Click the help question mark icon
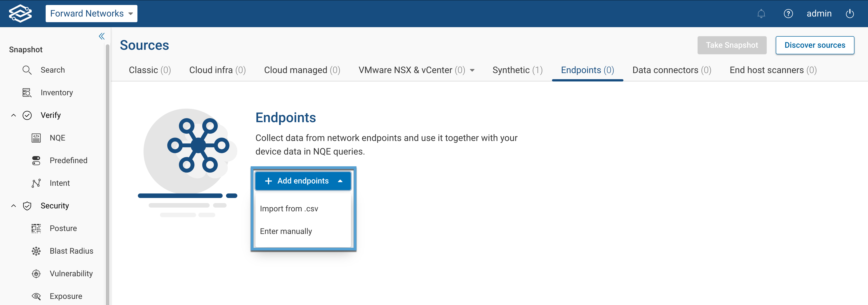This screenshot has width=868, height=305. pos(788,14)
